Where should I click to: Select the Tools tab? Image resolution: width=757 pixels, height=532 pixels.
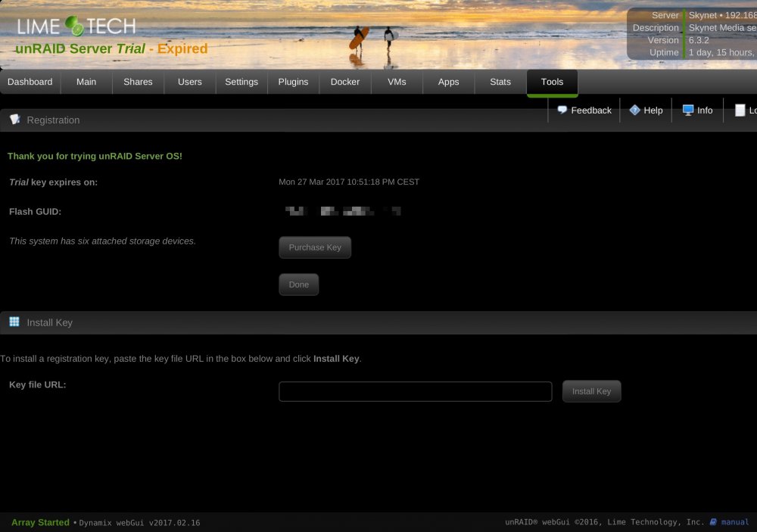(553, 82)
